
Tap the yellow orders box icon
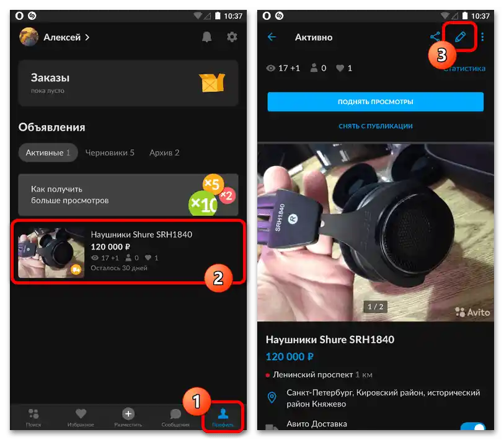point(211,82)
